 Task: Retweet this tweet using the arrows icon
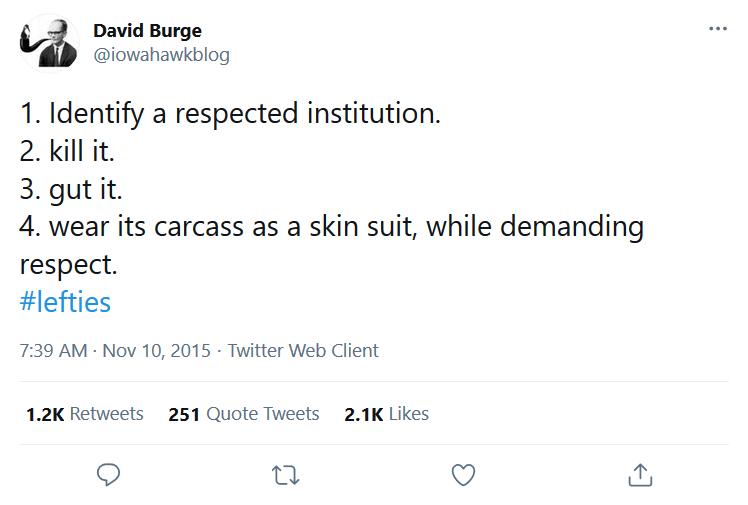286,475
